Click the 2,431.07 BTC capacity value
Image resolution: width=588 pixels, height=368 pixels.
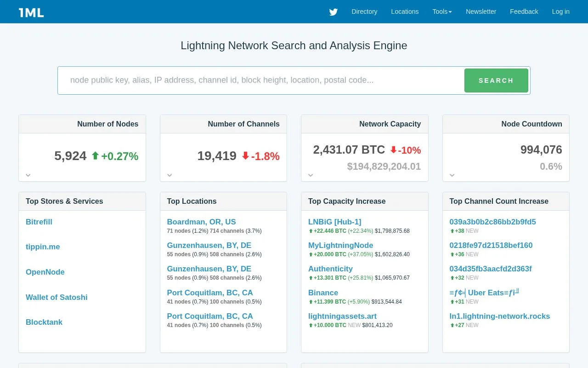pos(349,149)
